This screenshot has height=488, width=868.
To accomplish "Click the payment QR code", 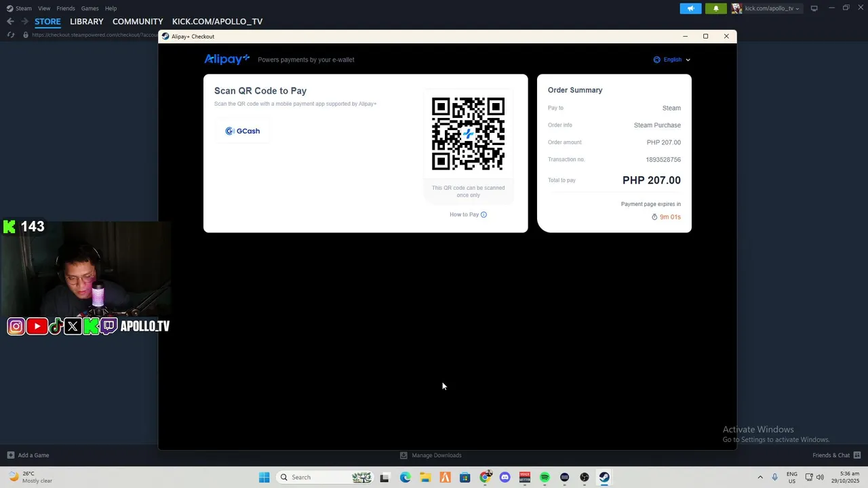I will [468, 134].
